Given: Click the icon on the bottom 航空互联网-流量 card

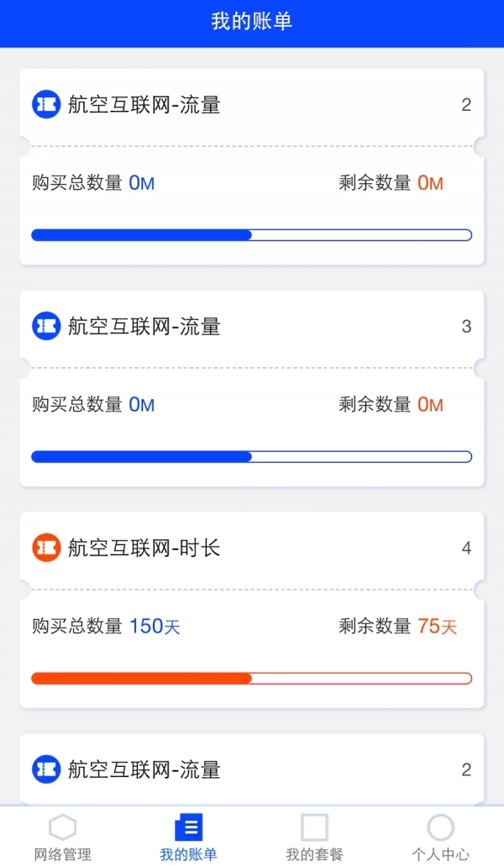Looking at the screenshot, I should pyautogui.click(x=46, y=769).
